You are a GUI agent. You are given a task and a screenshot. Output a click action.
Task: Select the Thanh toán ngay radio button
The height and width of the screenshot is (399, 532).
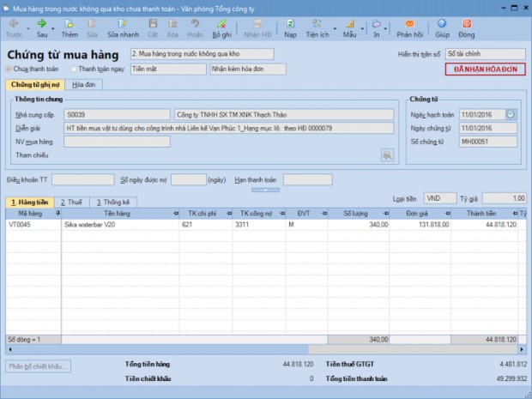click(74, 69)
